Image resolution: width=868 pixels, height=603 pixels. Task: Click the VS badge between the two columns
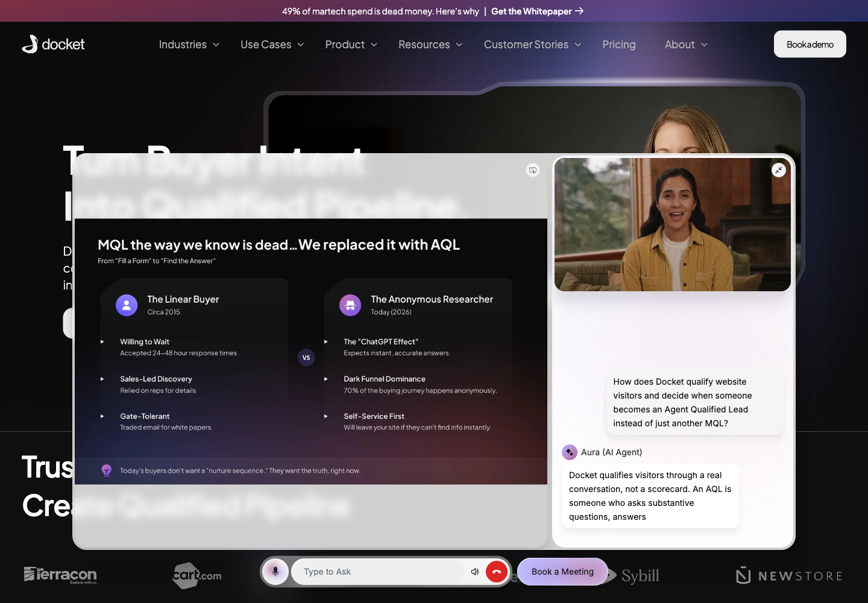[306, 358]
